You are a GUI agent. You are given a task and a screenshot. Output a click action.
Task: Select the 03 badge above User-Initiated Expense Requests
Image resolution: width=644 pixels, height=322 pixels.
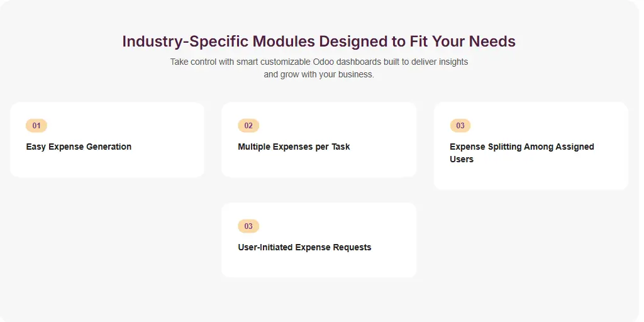(x=248, y=226)
